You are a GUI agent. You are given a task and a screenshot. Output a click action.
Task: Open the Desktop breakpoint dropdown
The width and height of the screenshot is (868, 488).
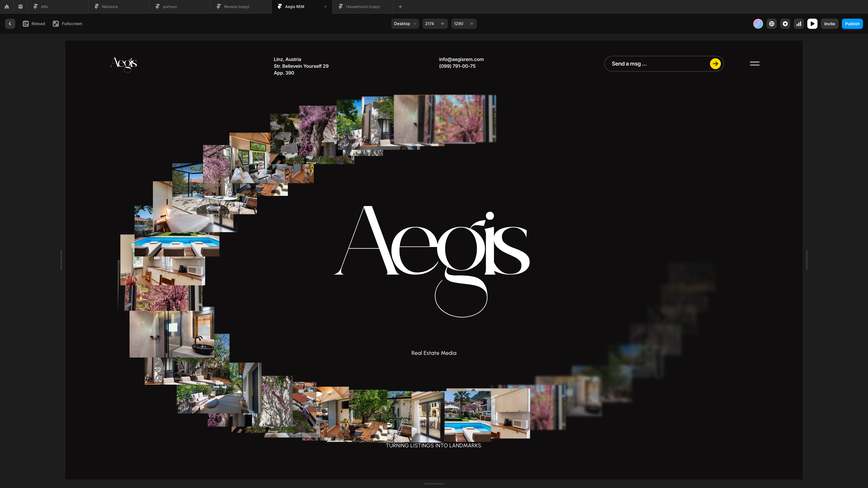405,24
